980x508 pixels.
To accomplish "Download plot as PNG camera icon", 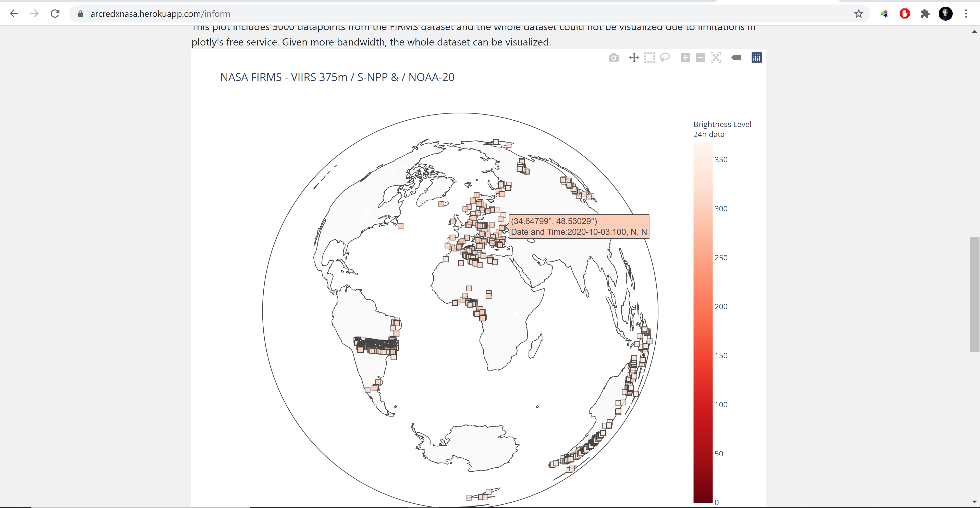I will click(x=613, y=58).
